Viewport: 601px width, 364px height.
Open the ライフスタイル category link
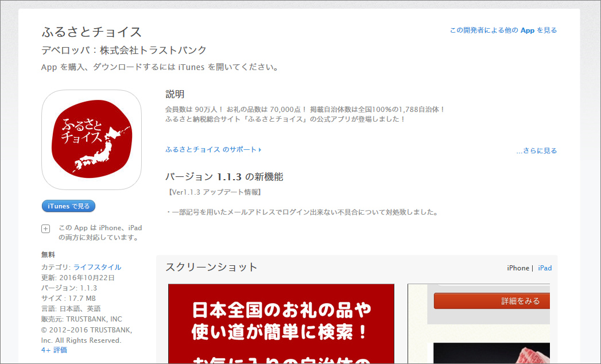pos(98,267)
